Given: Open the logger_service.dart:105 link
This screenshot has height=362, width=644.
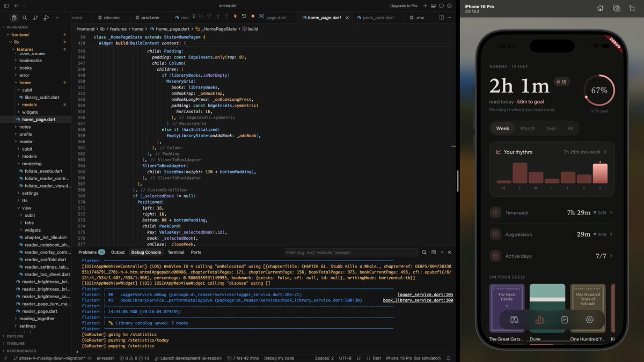Looking at the screenshot, I should click(425, 294).
